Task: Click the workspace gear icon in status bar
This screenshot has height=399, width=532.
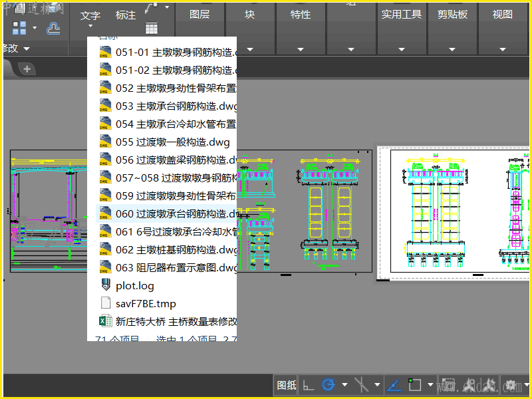Action: pos(511,385)
